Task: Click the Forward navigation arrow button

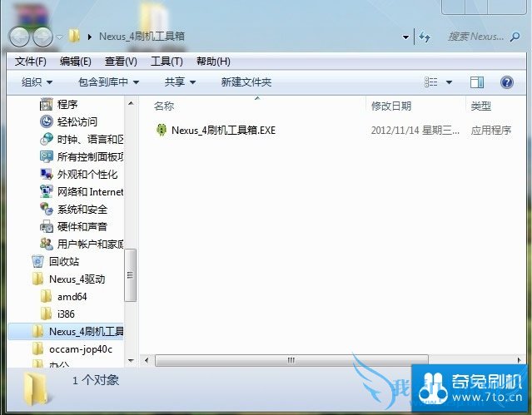Action: tap(42, 37)
